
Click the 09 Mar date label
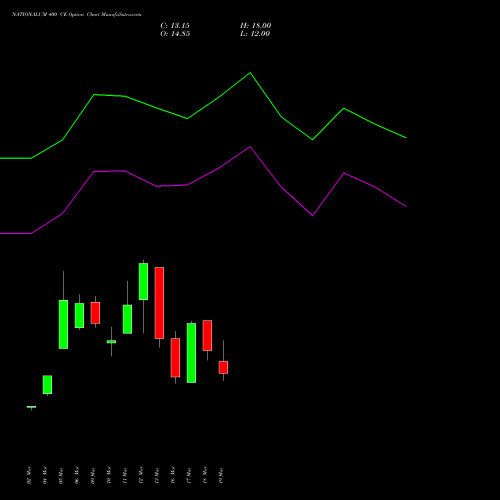pyautogui.click(x=93, y=475)
